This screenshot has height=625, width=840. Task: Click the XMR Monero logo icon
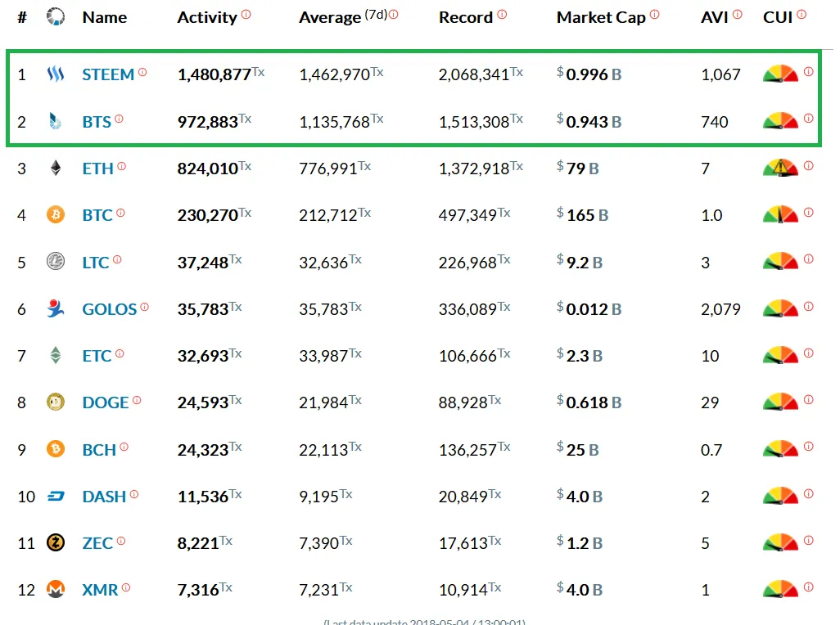pyautogui.click(x=56, y=589)
